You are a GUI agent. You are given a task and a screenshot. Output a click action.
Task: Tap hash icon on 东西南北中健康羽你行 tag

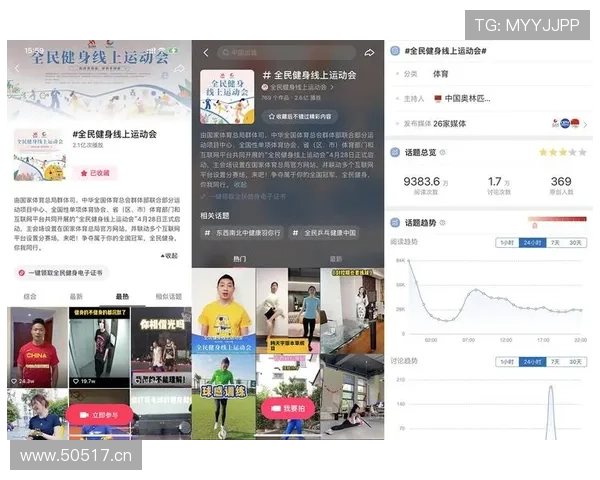207,233
